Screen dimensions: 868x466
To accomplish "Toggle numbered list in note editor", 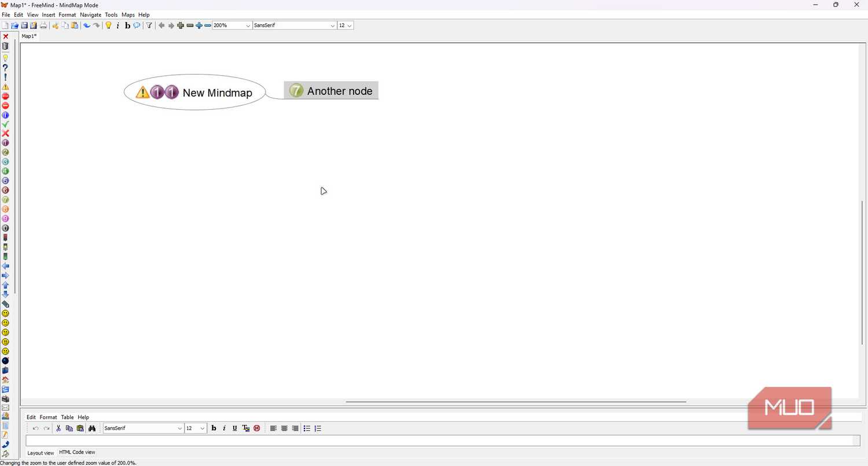I will pos(318,428).
